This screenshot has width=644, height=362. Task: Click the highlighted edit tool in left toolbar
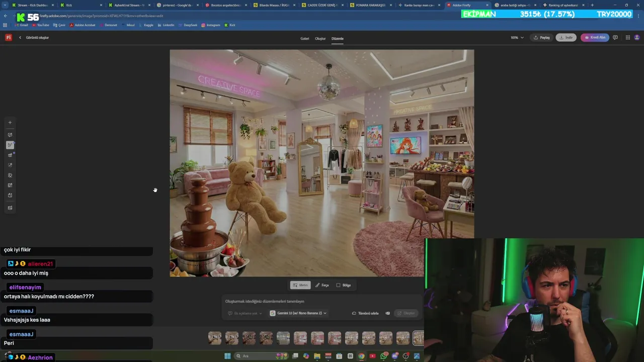coord(10,145)
